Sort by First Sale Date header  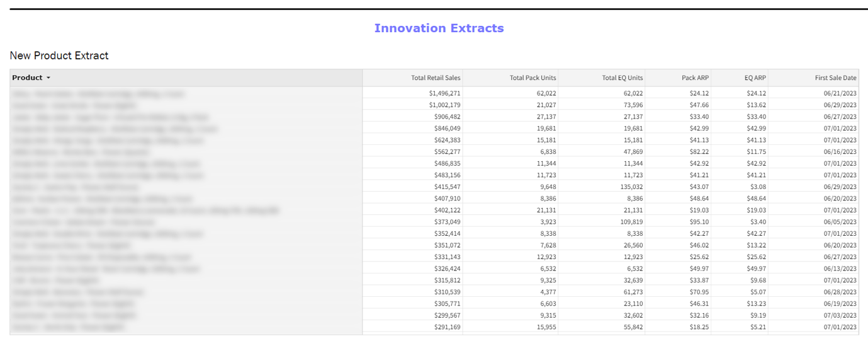coord(835,78)
